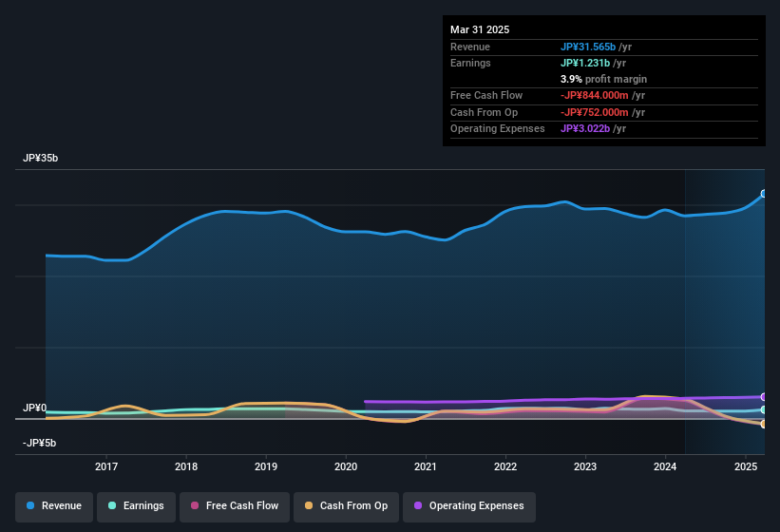Click the Revenue endpoint marker on chart
Viewport: 780px width, 532px height.
coord(763,194)
